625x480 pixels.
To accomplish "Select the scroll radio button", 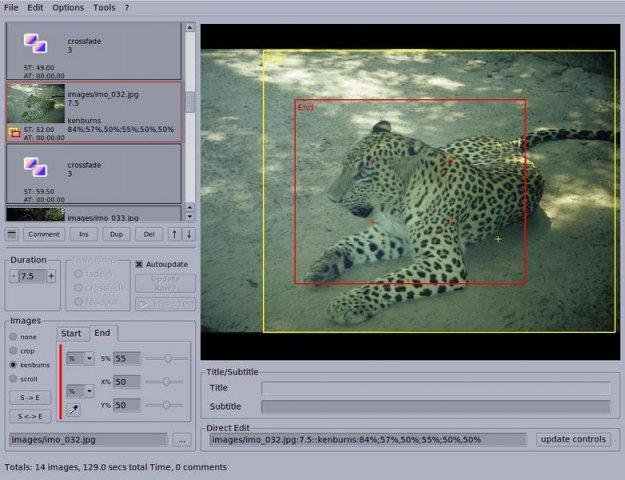I will pos(13,379).
